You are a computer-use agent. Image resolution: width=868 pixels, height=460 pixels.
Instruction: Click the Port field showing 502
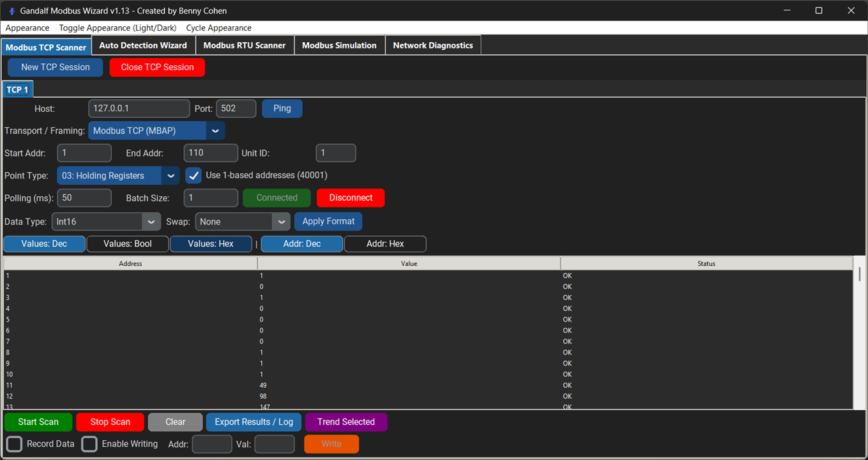point(236,109)
